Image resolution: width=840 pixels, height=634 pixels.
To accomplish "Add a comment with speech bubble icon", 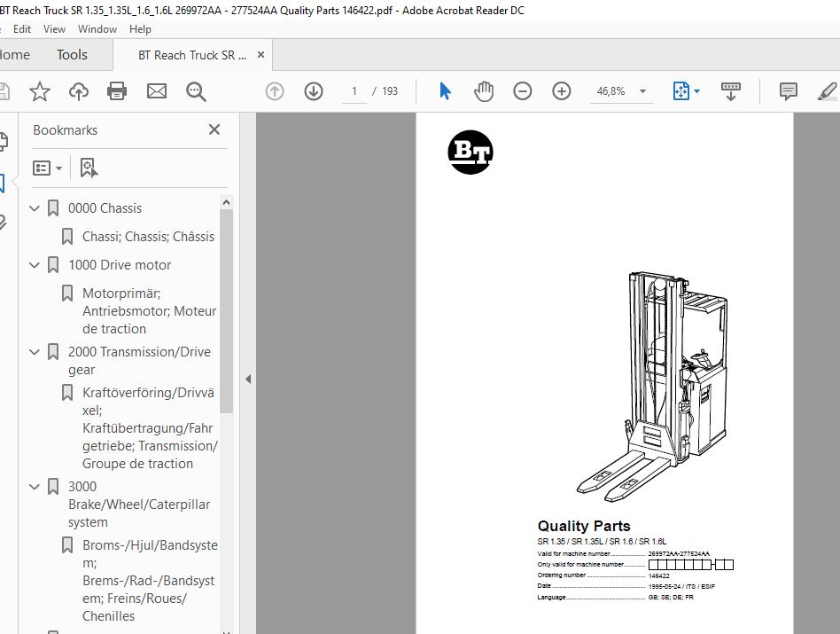I will pyautogui.click(x=788, y=91).
